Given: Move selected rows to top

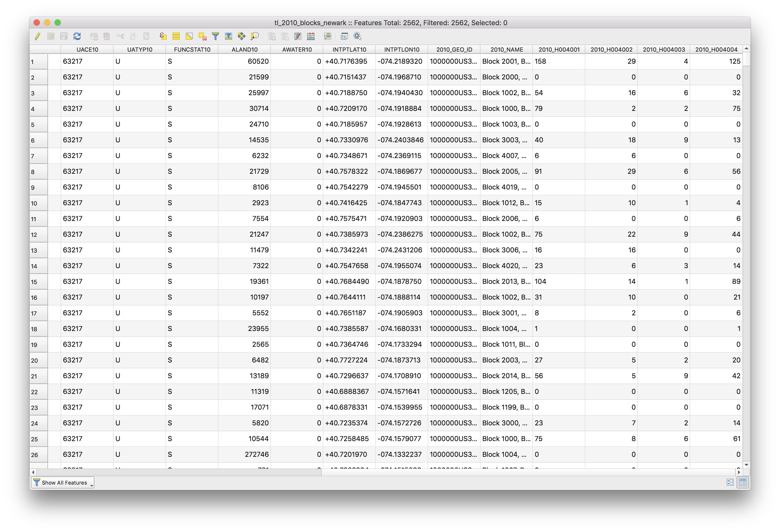Looking at the screenshot, I should pyautogui.click(x=229, y=36).
